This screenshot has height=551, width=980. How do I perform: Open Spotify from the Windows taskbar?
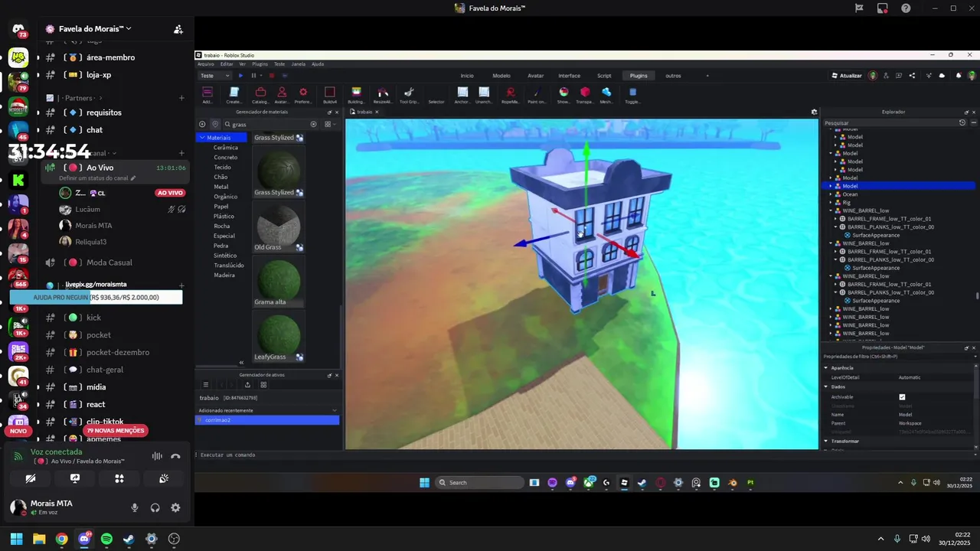click(x=106, y=539)
